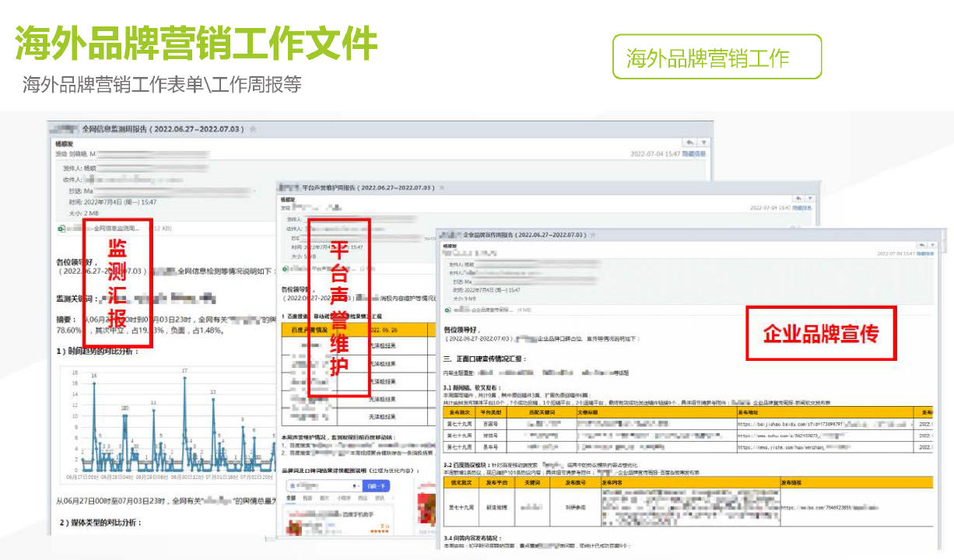This screenshot has width=954, height=560.
Task: Open reply options dropdown in 企业品牌宣传周报告 email
Action: (x=932, y=244)
